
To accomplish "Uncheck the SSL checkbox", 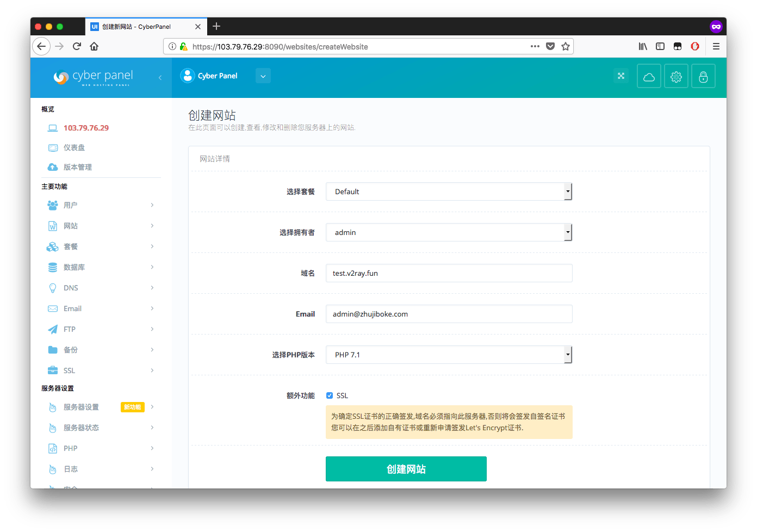I will pyautogui.click(x=330, y=395).
